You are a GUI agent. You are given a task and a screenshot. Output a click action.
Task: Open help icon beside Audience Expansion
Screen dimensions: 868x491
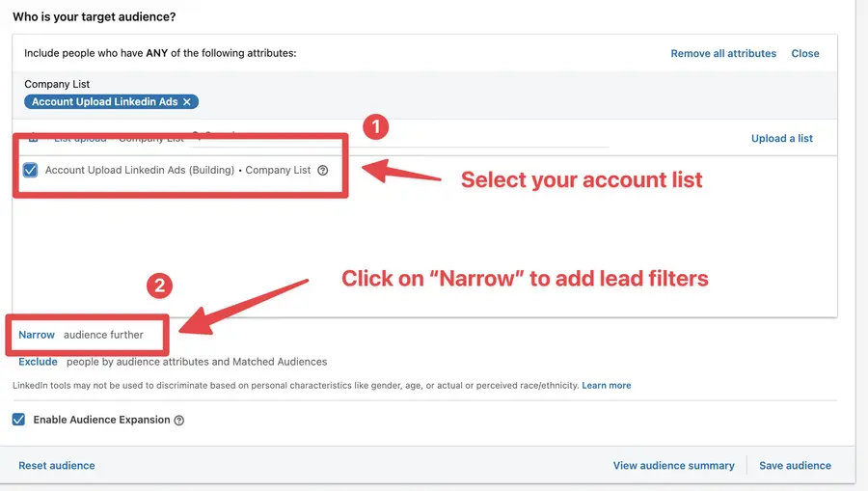point(178,421)
